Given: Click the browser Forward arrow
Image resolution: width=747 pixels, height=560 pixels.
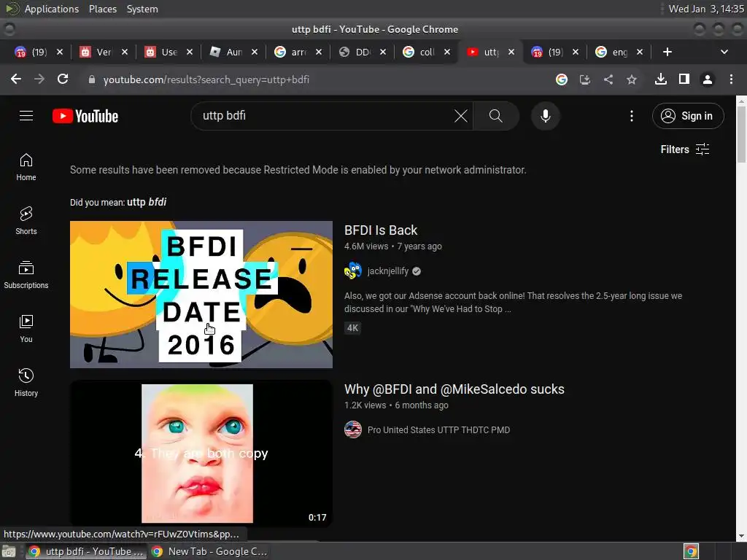Looking at the screenshot, I should coord(39,79).
